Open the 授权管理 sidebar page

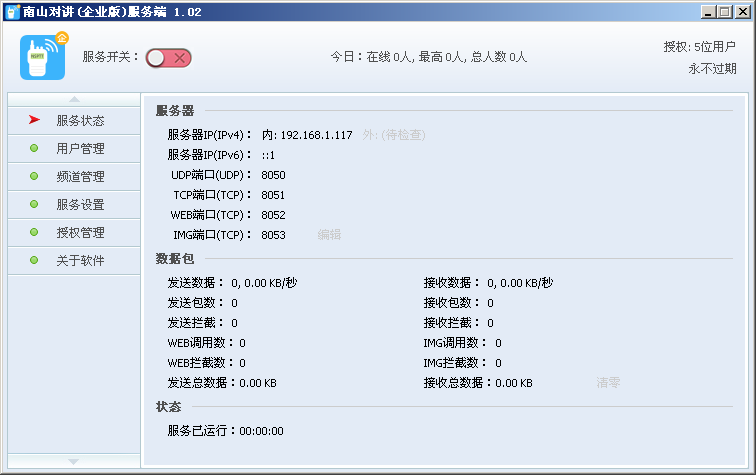tap(80, 232)
